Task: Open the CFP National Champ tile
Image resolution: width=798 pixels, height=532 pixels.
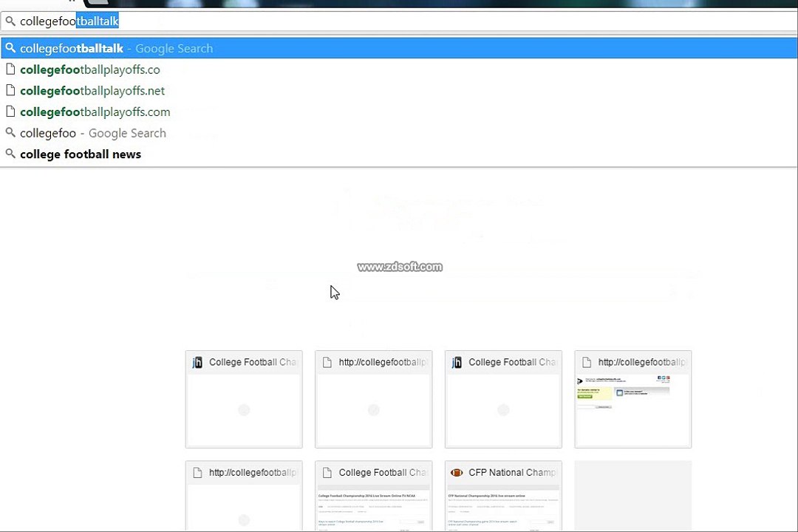Action: 503,496
